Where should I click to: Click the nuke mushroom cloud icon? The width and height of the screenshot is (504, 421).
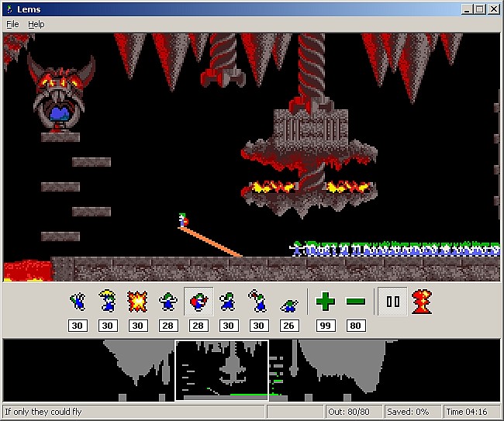(422, 302)
